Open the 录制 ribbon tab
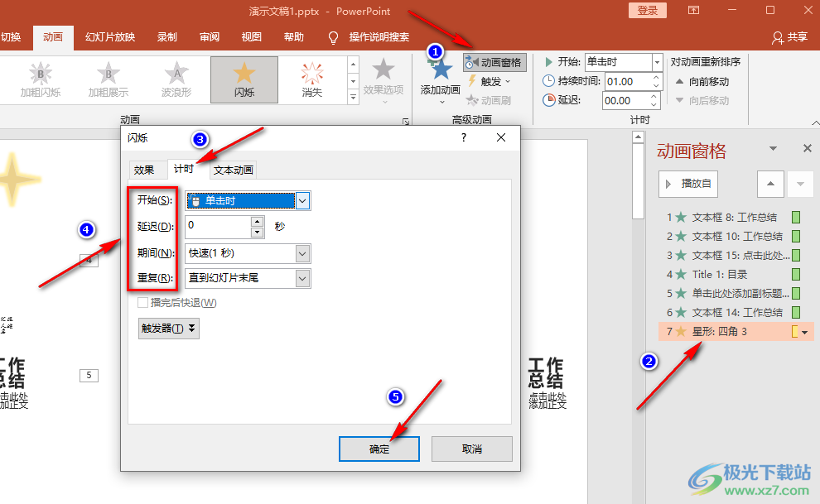Image resolution: width=820 pixels, height=504 pixels. pyautogui.click(x=167, y=37)
